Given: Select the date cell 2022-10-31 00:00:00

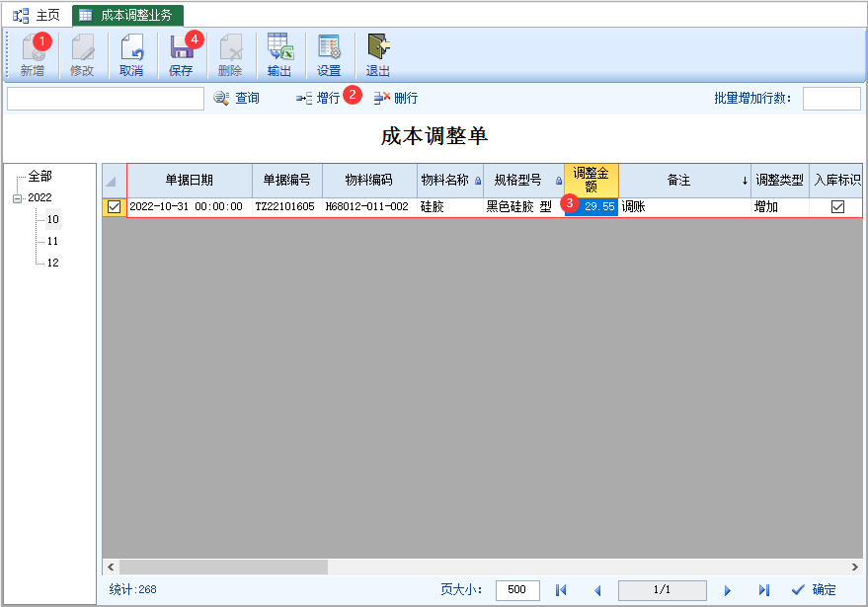Looking at the screenshot, I should click(x=190, y=207).
